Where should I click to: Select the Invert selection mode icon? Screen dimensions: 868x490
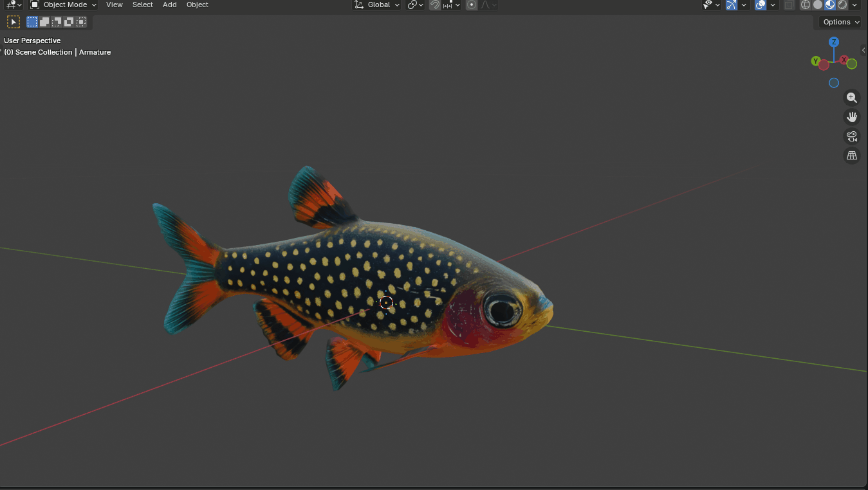(x=69, y=22)
